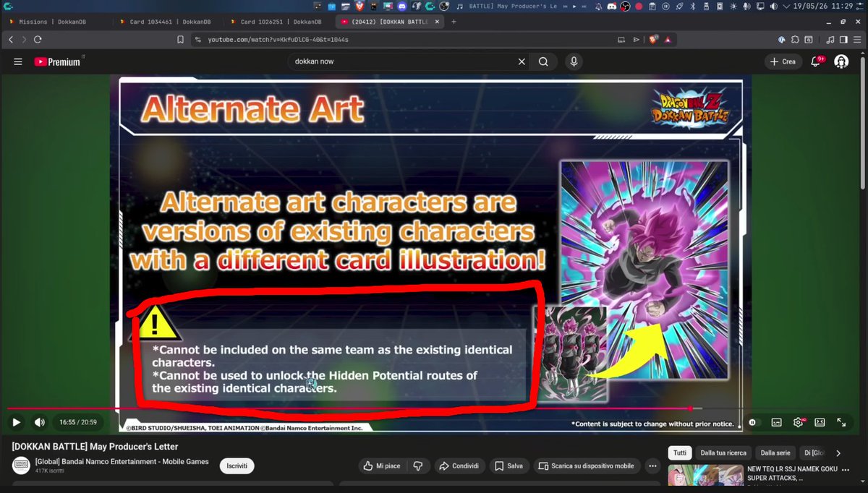868x493 pixels.
Task: Open Brave Rewards triangle icon
Action: click(668, 39)
